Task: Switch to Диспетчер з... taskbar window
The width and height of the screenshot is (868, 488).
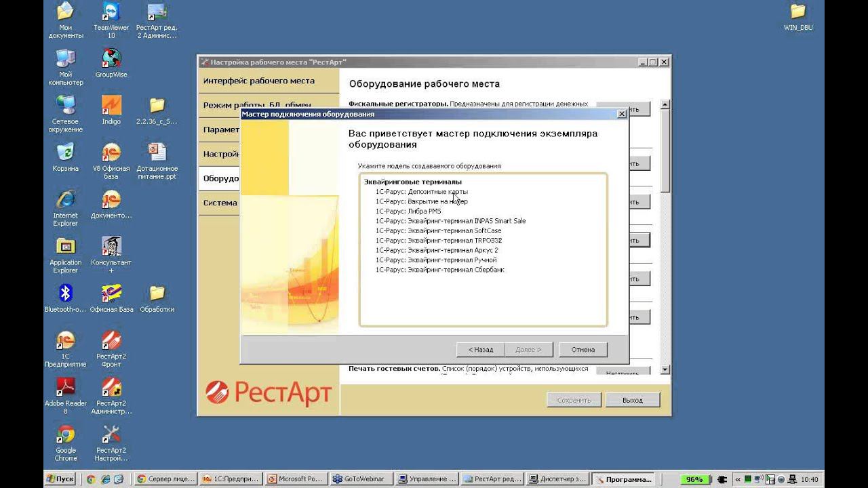Action: point(556,479)
